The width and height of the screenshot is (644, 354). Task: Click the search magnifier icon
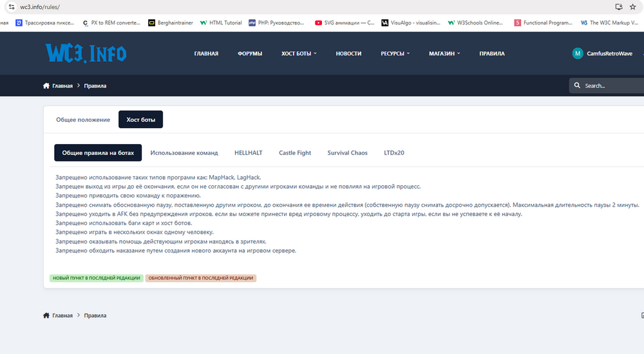click(577, 86)
